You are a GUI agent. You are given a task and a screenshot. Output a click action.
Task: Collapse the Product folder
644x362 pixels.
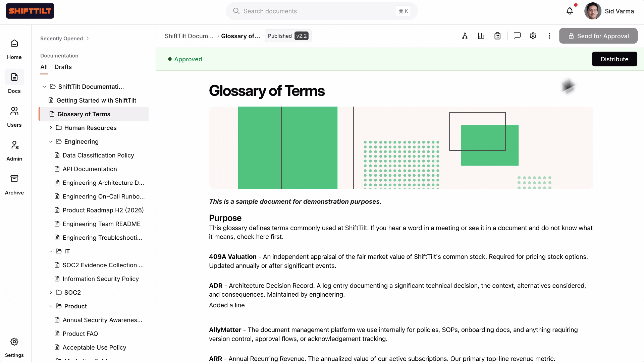pos(51,306)
